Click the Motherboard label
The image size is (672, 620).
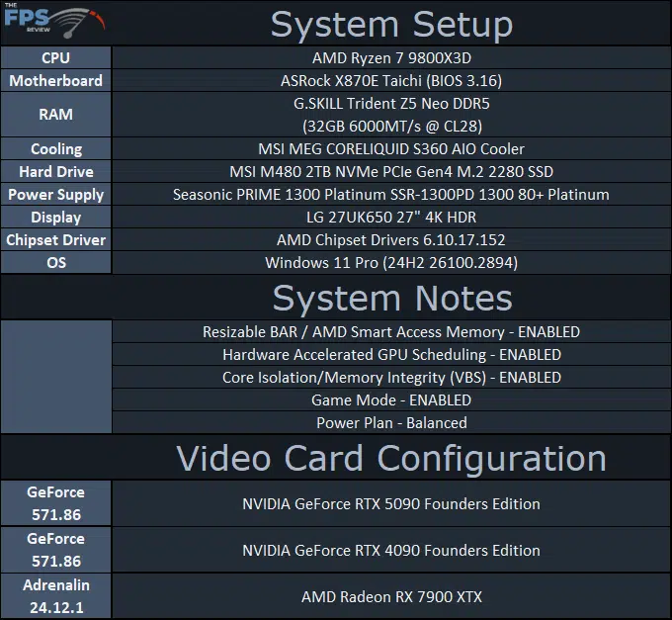point(55,81)
